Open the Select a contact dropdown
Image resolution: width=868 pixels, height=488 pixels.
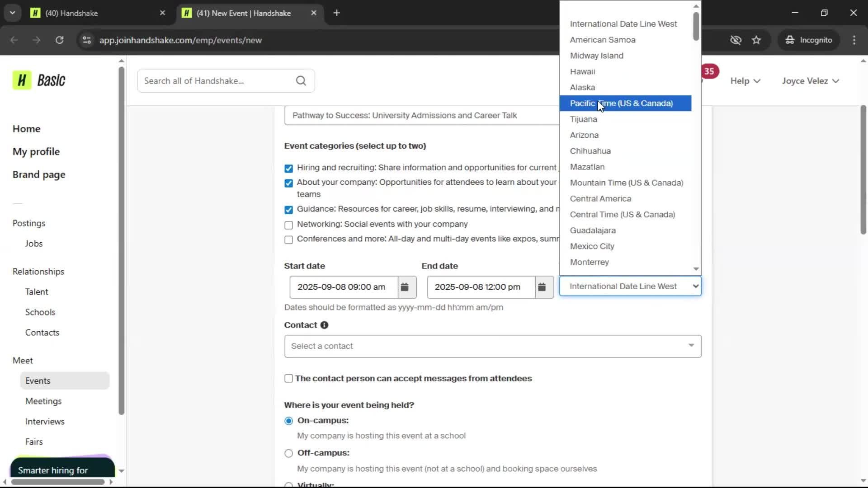point(493,346)
